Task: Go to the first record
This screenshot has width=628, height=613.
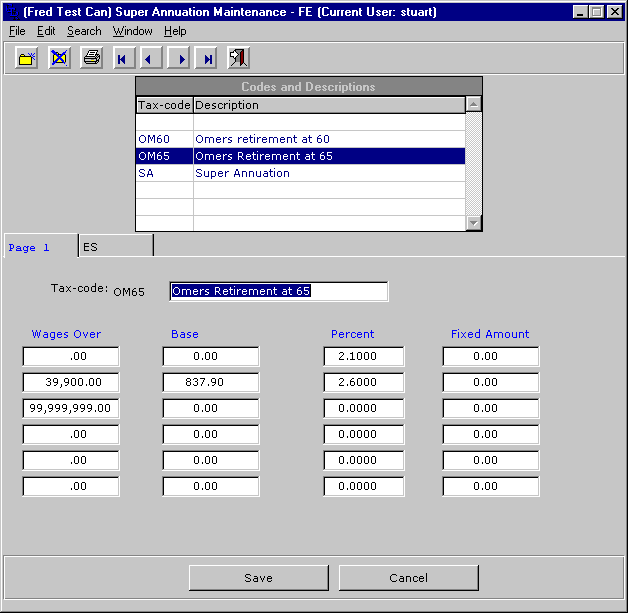Action: coord(123,59)
